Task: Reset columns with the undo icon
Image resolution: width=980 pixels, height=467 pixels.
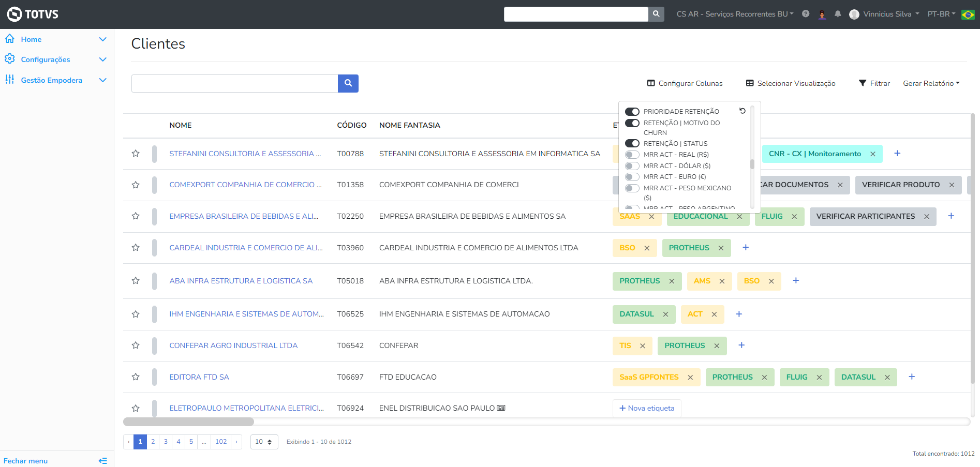Action: [743, 111]
